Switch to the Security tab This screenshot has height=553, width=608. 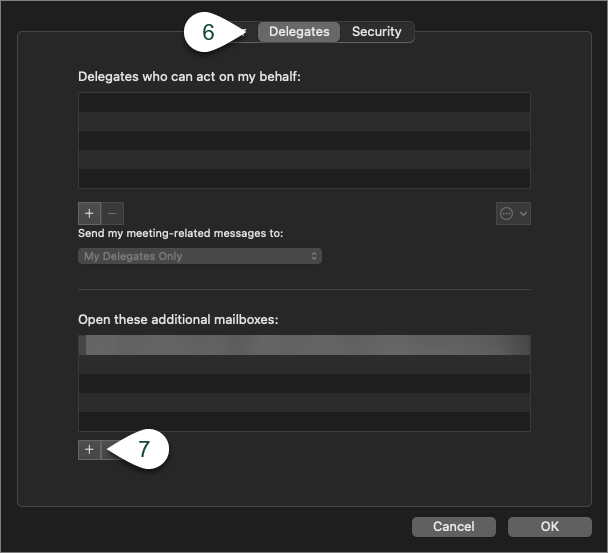(376, 32)
